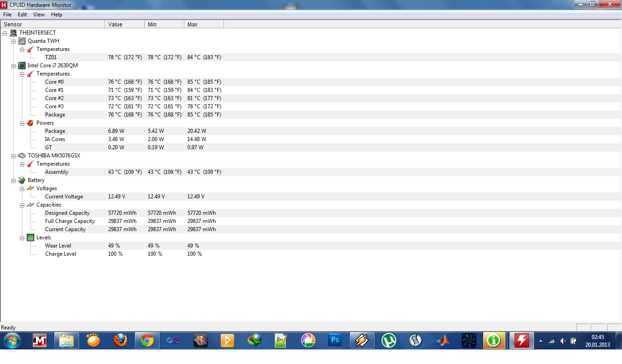Open the Windows Start menu

(x=12, y=340)
